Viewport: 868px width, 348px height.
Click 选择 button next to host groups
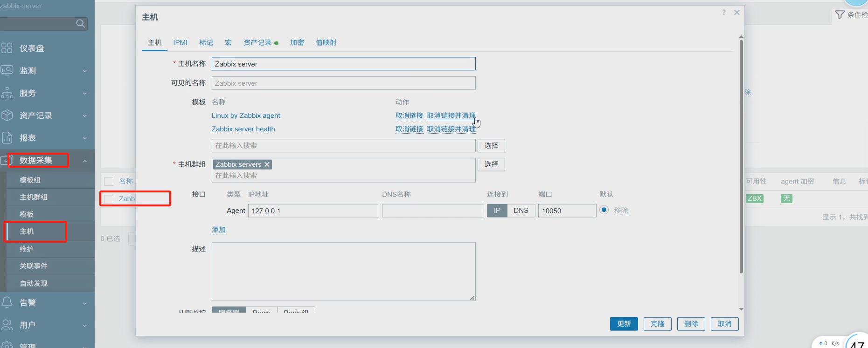tap(491, 164)
